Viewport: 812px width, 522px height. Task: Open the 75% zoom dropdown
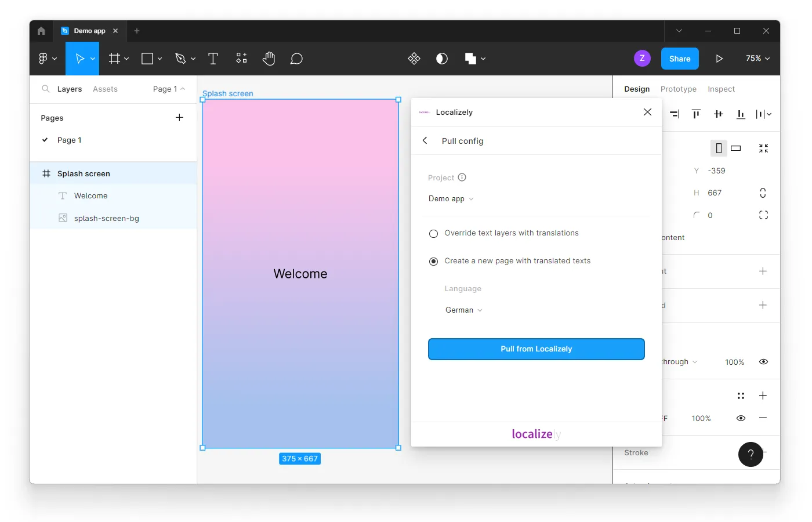tap(757, 59)
